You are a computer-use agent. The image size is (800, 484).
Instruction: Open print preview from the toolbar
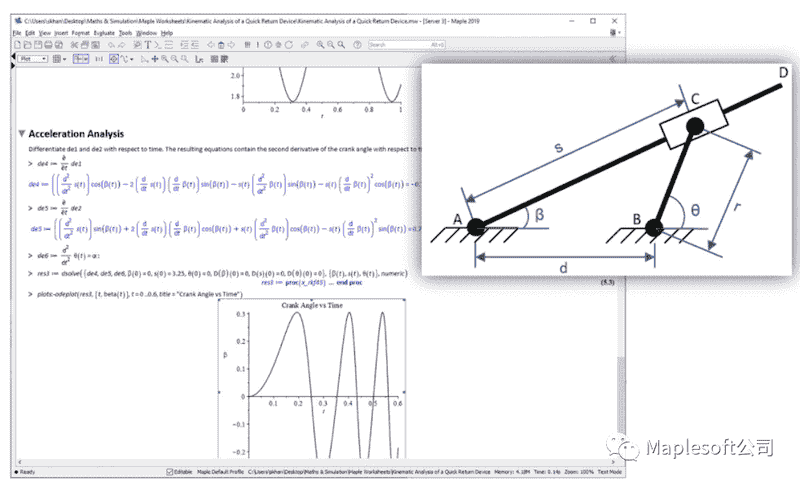[x=59, y=45]
